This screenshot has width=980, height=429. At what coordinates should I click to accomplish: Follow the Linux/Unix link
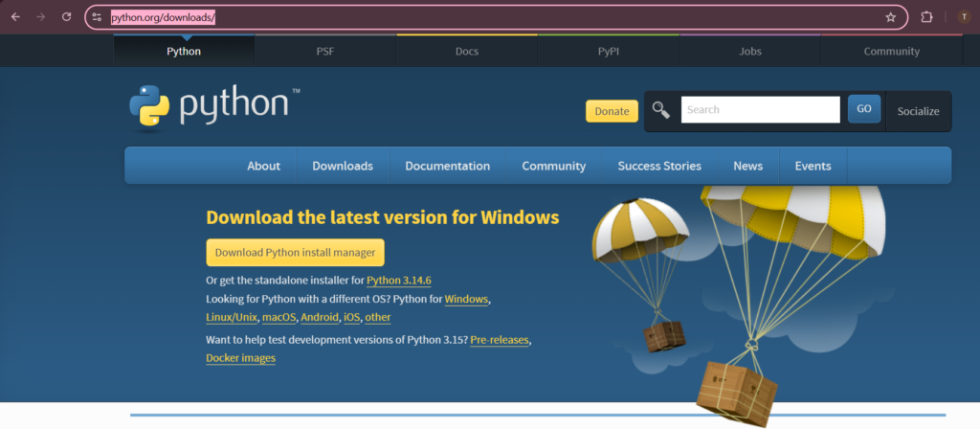232,317
